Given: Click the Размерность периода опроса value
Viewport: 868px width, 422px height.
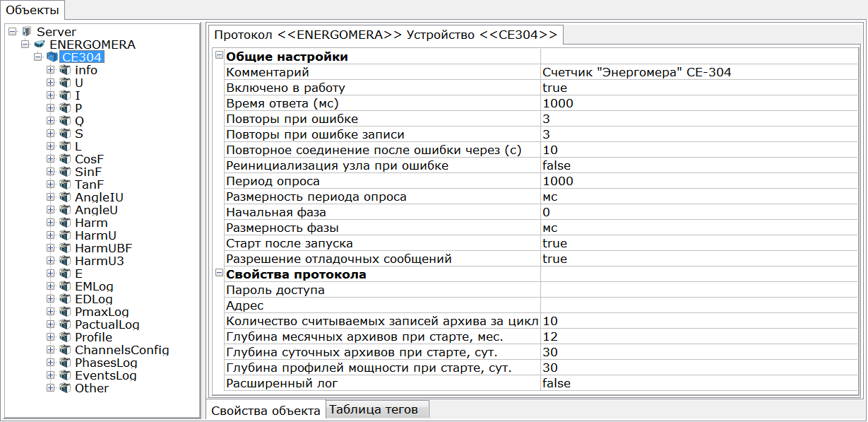Looking at the screenshot, I should 700,197.
